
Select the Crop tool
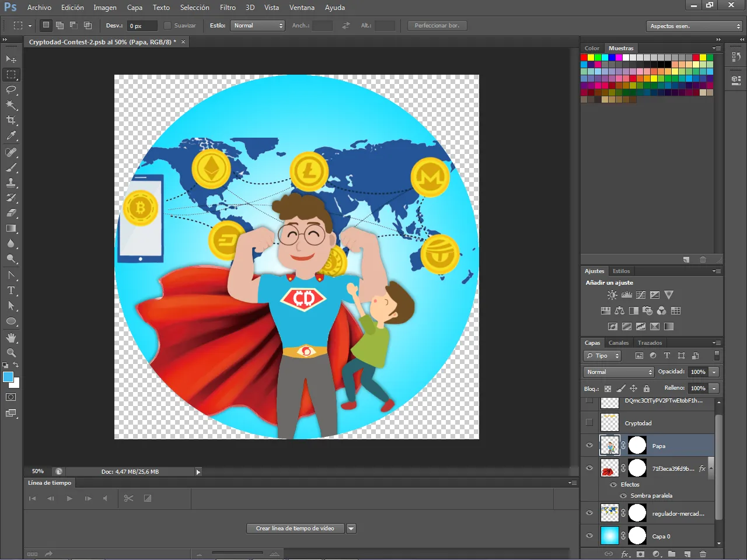11,120
